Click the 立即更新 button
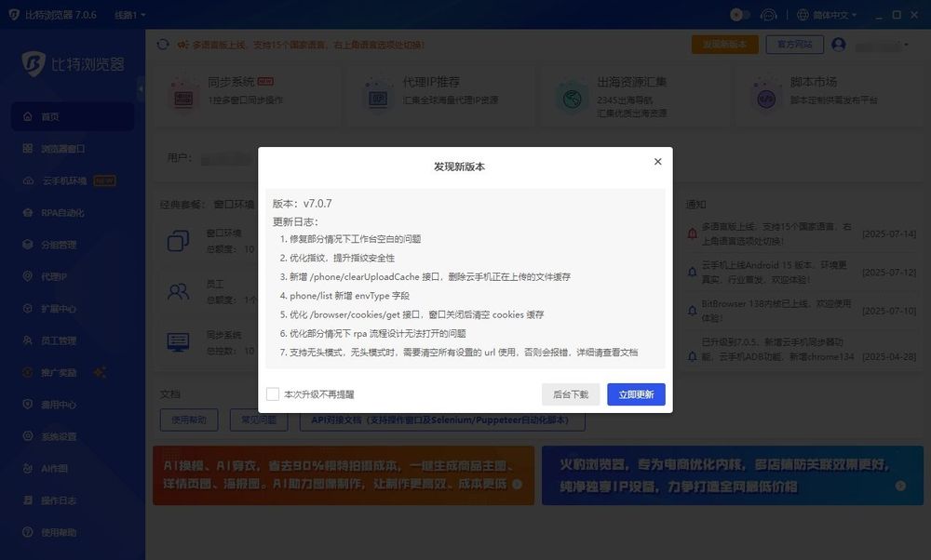This screenshot has height=560, width=931. [x=636, y=394]
